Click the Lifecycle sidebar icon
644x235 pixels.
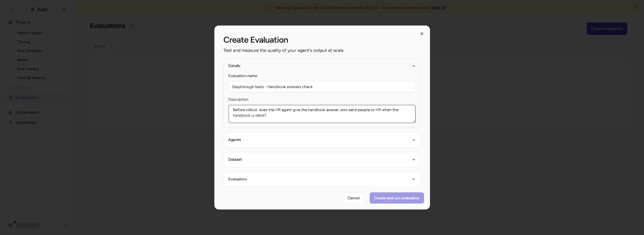[10, 87]
